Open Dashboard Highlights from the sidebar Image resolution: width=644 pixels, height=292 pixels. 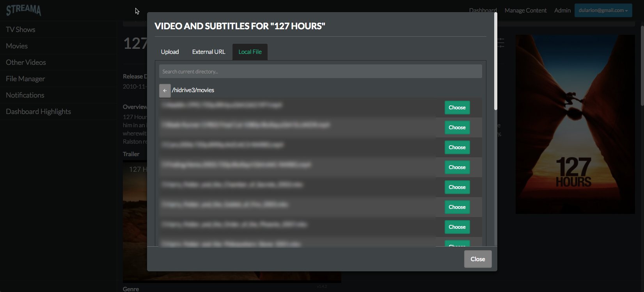pos(38,112)
